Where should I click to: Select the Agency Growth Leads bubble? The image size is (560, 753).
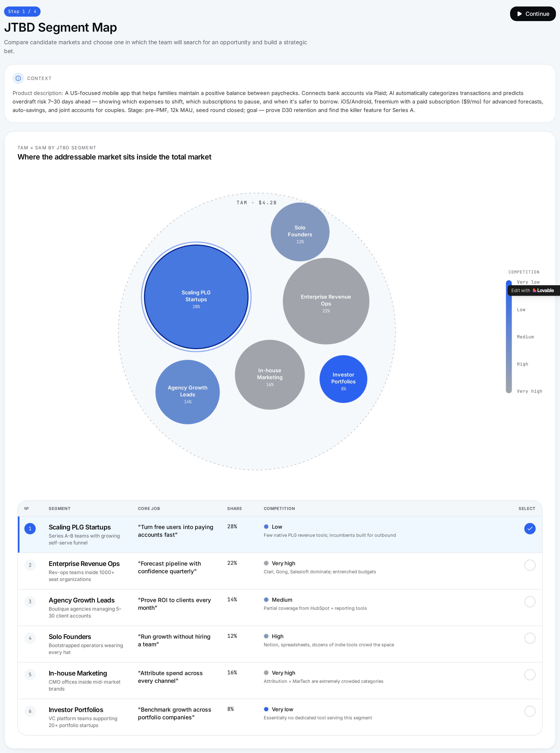point(187,392)
